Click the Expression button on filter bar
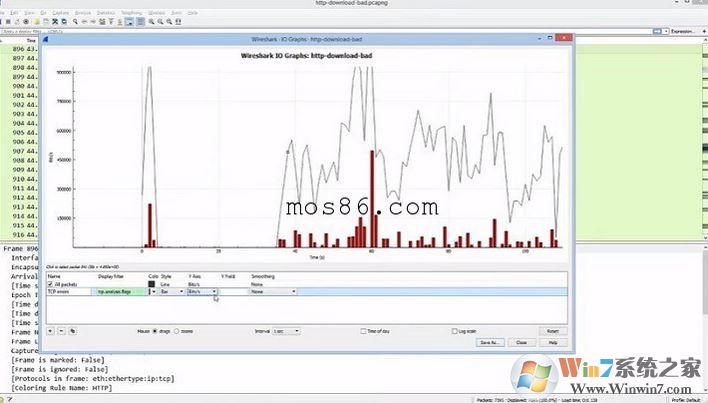The height and width of the screenshot is (403, 708). click(x=682, y=31)
